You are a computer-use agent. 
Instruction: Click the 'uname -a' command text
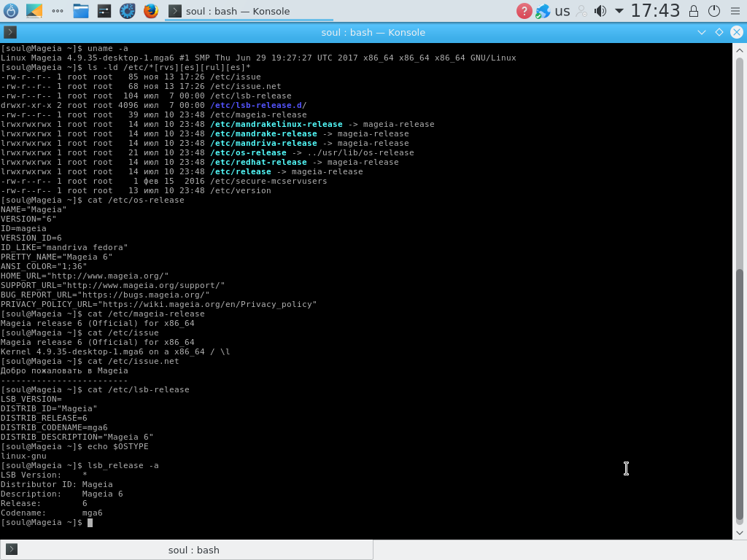pos(108,49)
